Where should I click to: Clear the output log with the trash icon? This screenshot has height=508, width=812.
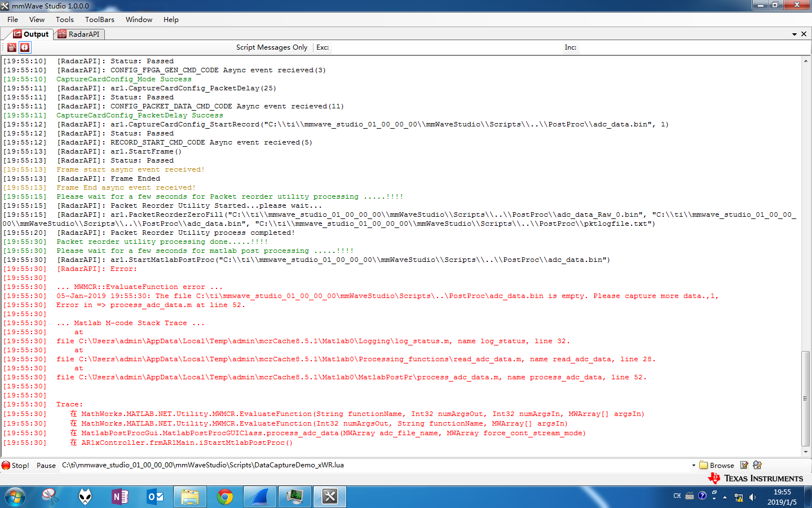pyautogui.click(x=12, y=47)
